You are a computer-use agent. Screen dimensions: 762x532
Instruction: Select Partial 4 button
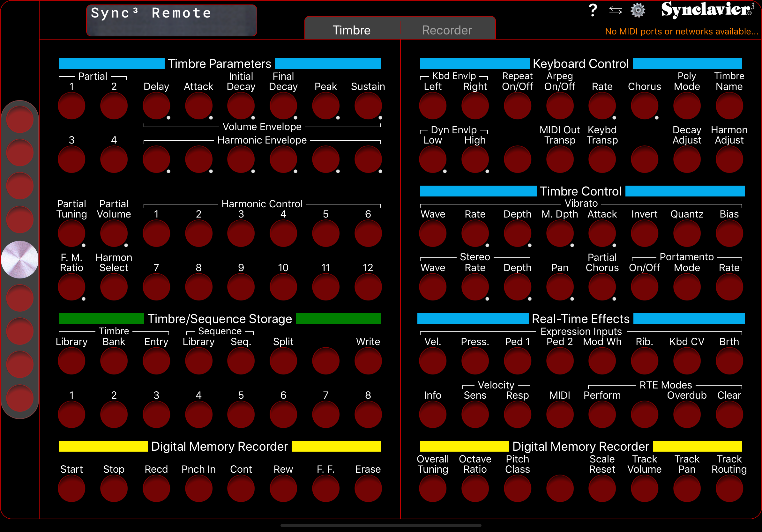pos(114,159)
